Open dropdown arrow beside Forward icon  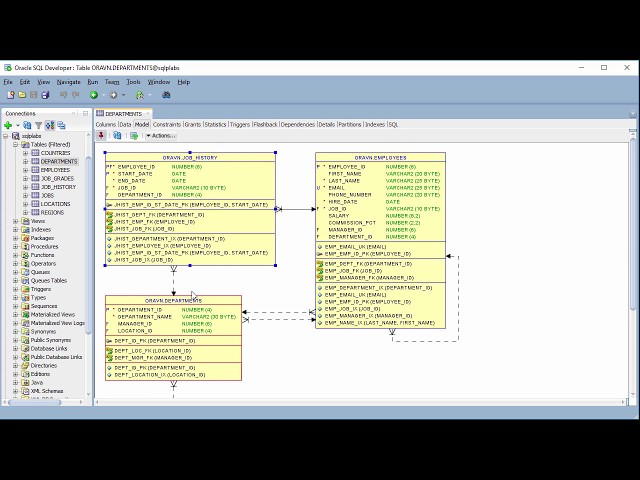pyautogui.click(x=123, y=95)
